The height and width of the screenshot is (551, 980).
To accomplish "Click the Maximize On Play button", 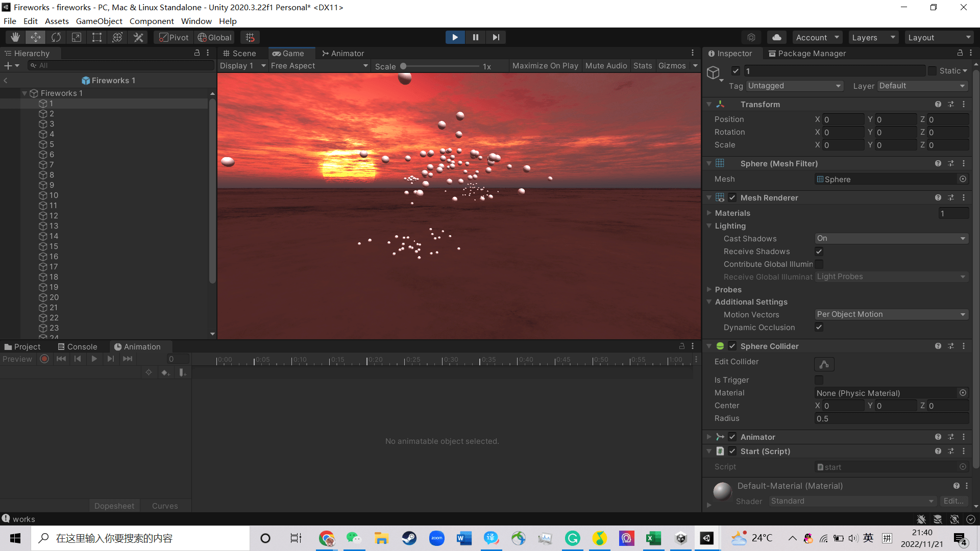I will tap(545, 65).
